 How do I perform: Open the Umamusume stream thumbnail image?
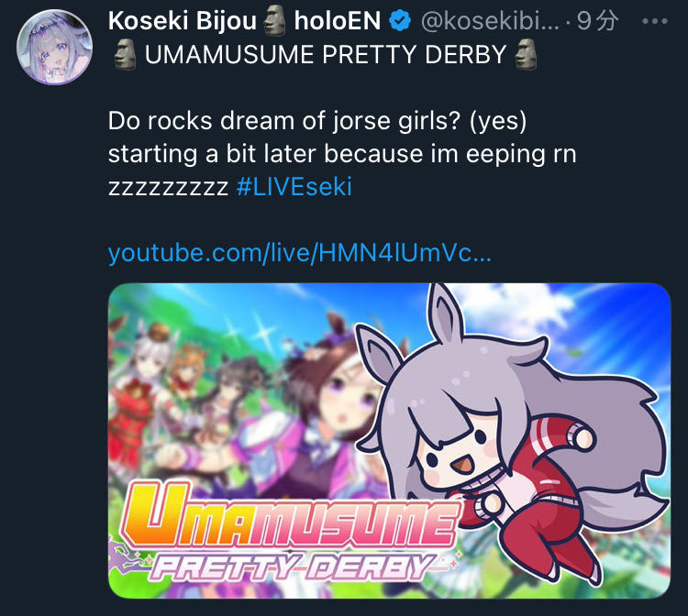389,441
